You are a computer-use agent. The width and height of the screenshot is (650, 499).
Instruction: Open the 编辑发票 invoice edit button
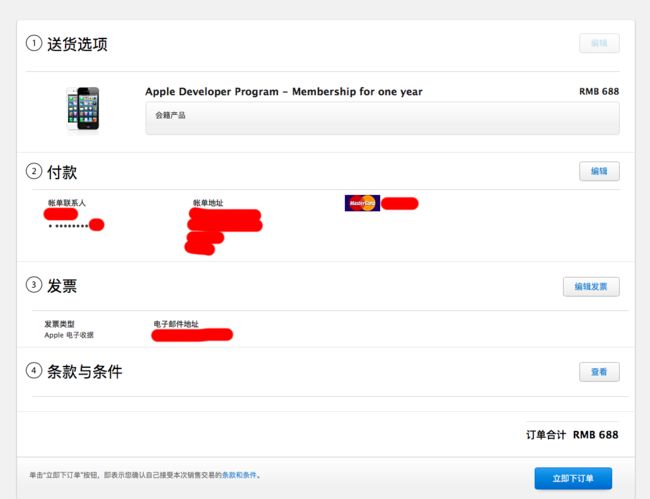[591, 286]
